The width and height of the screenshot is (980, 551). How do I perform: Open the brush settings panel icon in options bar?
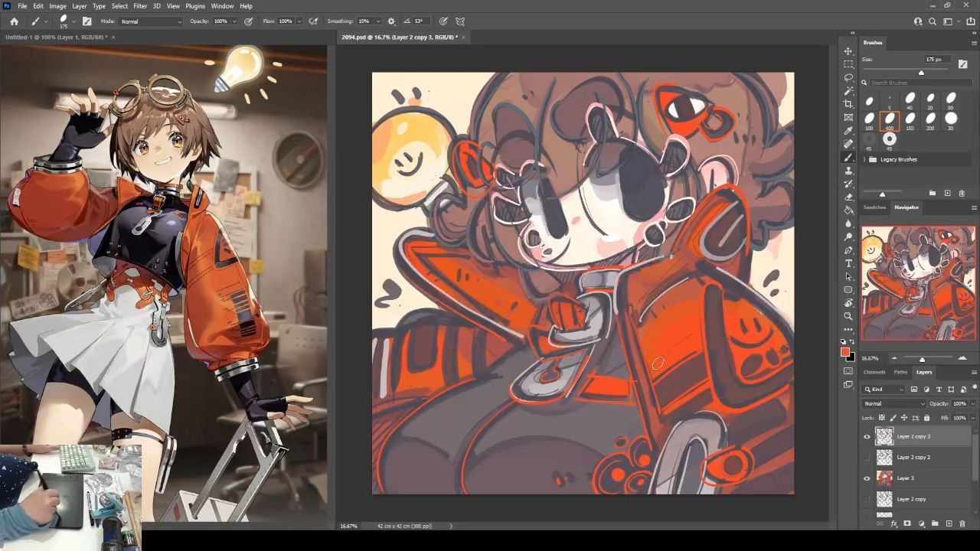point(87,21)
